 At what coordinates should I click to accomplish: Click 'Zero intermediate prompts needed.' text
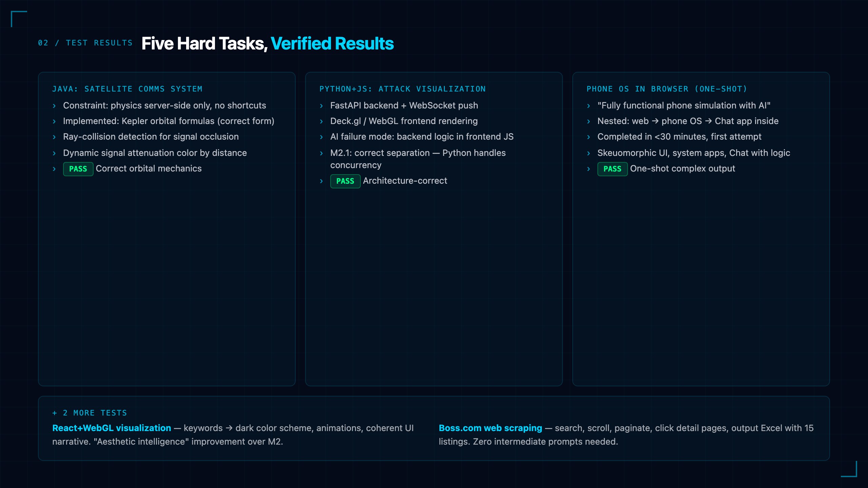(546, 442)
